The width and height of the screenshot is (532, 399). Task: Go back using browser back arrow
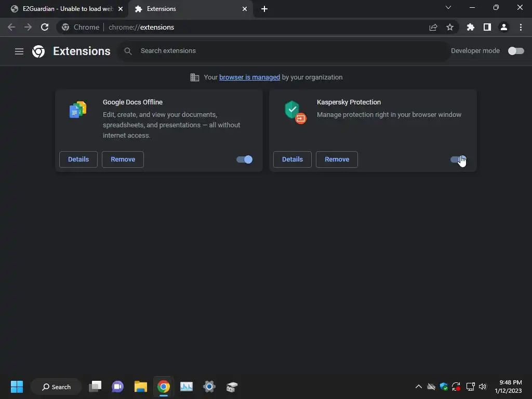click(x=11, y=27)
